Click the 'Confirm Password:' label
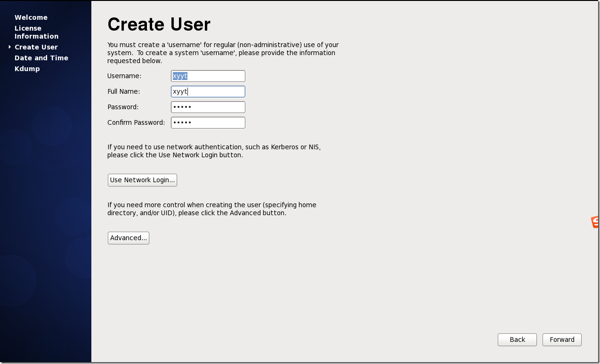 coord(136,122)
